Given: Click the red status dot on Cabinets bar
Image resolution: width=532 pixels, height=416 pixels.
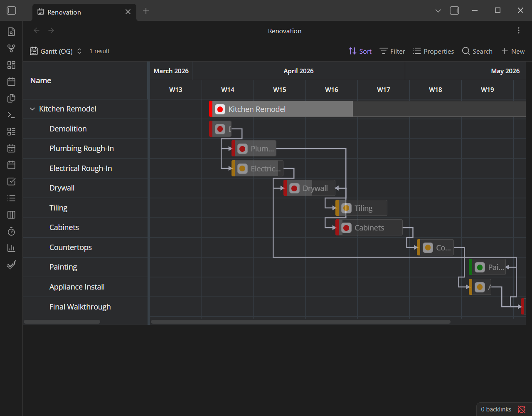Looking at the screenshot, I should click(x=346, y=228).
